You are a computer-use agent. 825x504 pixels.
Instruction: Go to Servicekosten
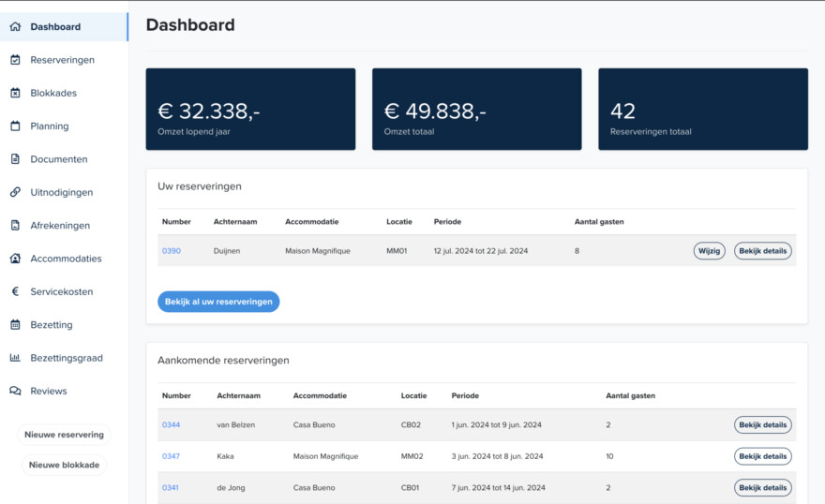click(x=64, y=291)
